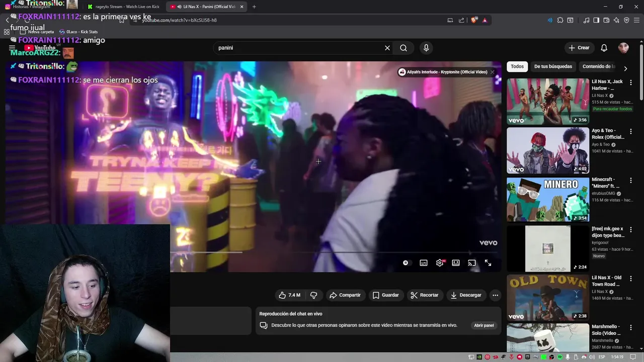The height and width of the screenshot is (362, 644).
Task: Open the Brave Rewards triangle icon
Action: [x=485, y=20]
